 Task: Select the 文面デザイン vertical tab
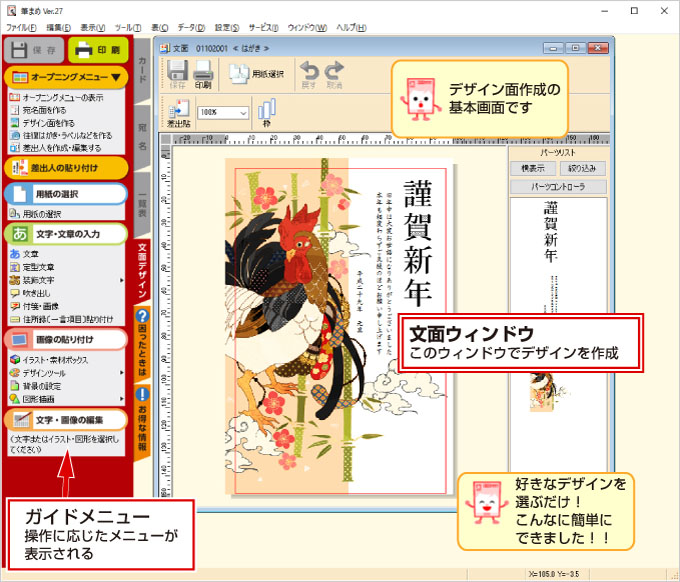click(x=142, y=271)
